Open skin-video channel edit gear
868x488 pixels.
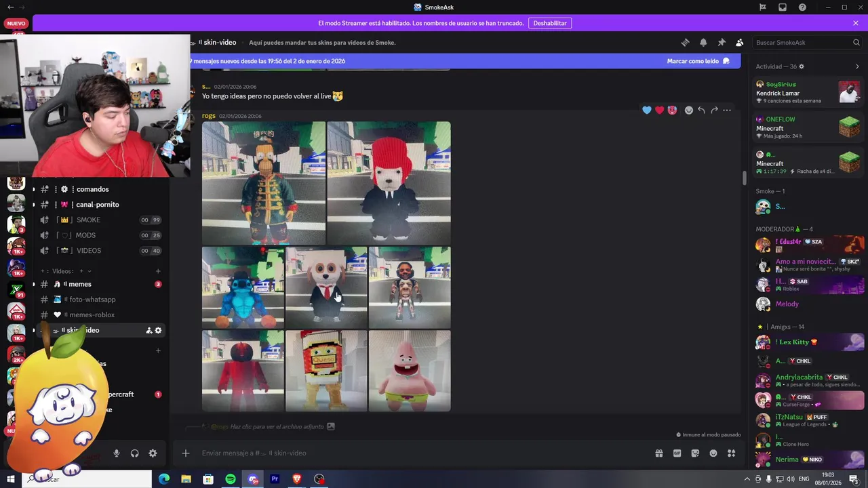pos(158,330)
